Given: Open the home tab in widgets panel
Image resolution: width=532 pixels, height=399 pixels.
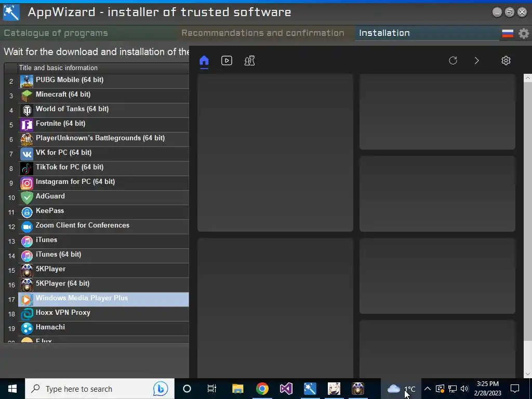Looking at the screenshot, I should pyautogui.click(x=204, y=61).
